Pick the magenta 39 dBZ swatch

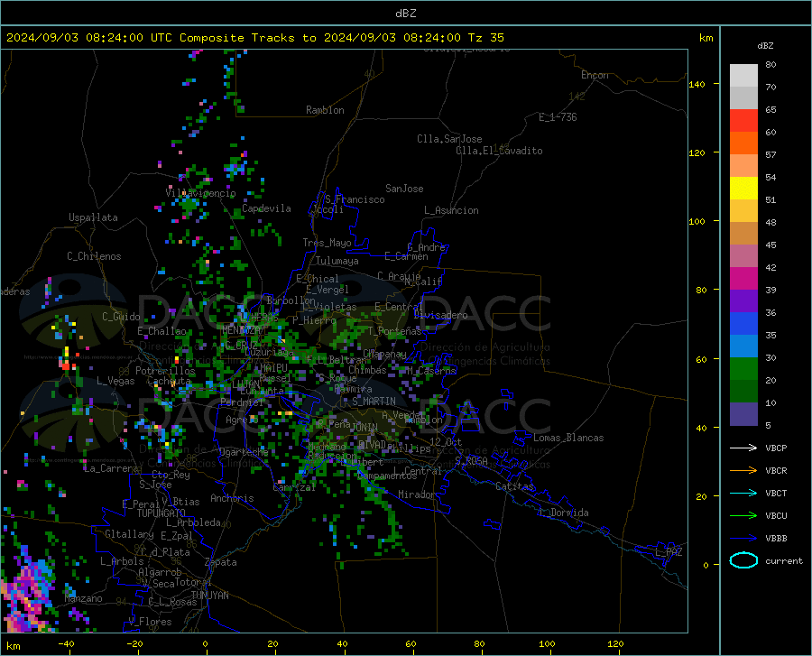click(743, 279)
